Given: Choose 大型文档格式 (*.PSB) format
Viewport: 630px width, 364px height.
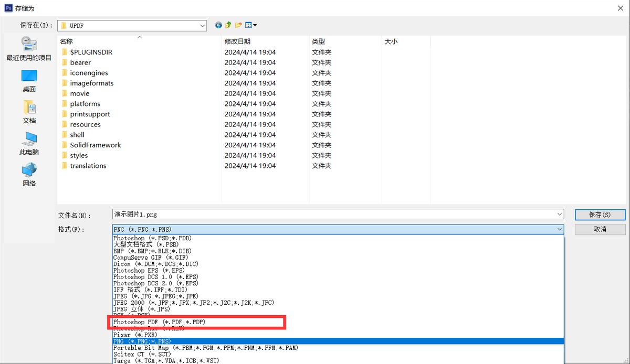Looking at the screenshot, I should [x=338, y=244].
